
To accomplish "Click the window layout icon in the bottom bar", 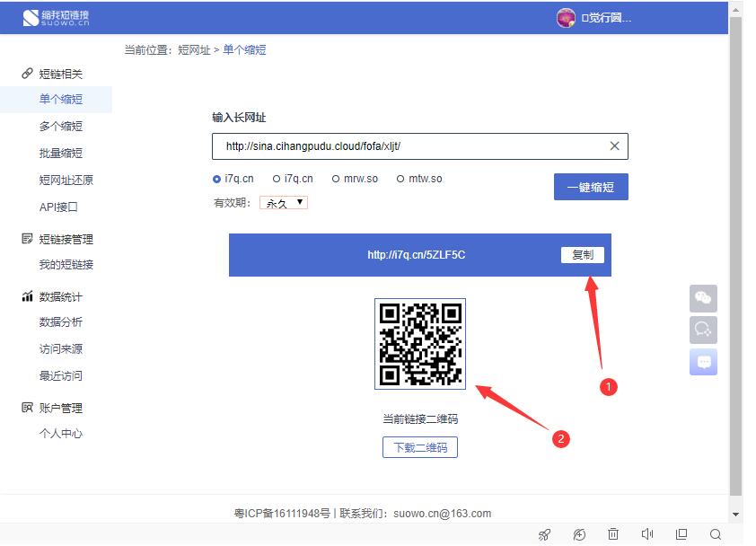I will point(681,534).
